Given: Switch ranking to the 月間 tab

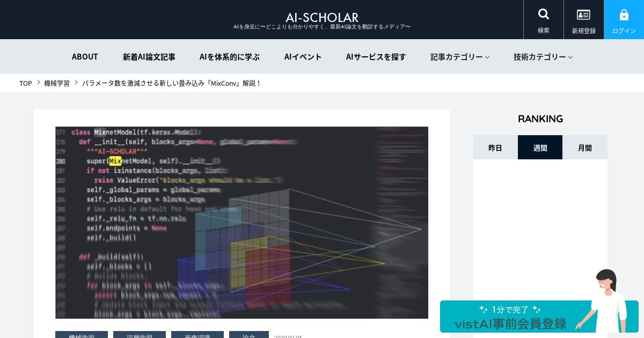Looking at the screenshot, I should pyautogui.click(x=585, y=148).
